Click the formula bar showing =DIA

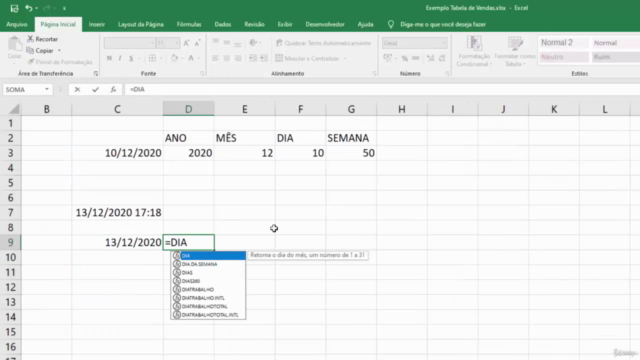(x=382, y=89)
